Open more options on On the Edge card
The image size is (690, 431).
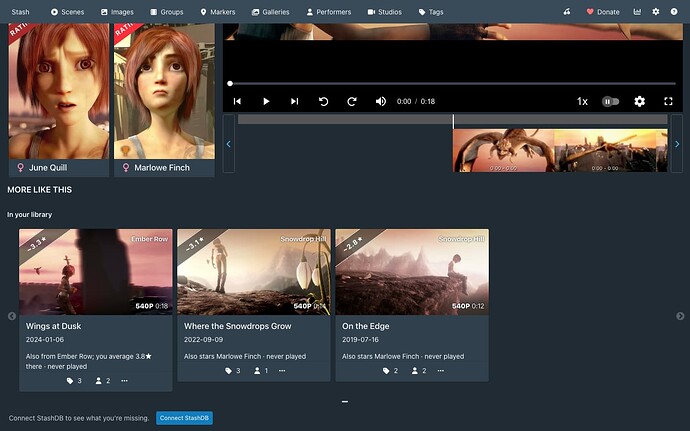(x=440, y=371)
